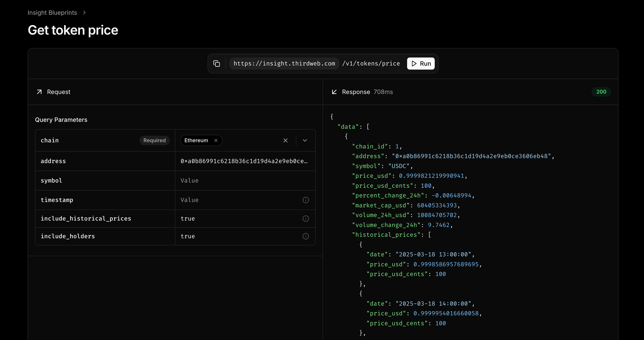Image resolution: width=644 pixels, height=340 pixels.
Task: Remove the Ethereum chip from chain
Action: point(216,140)
